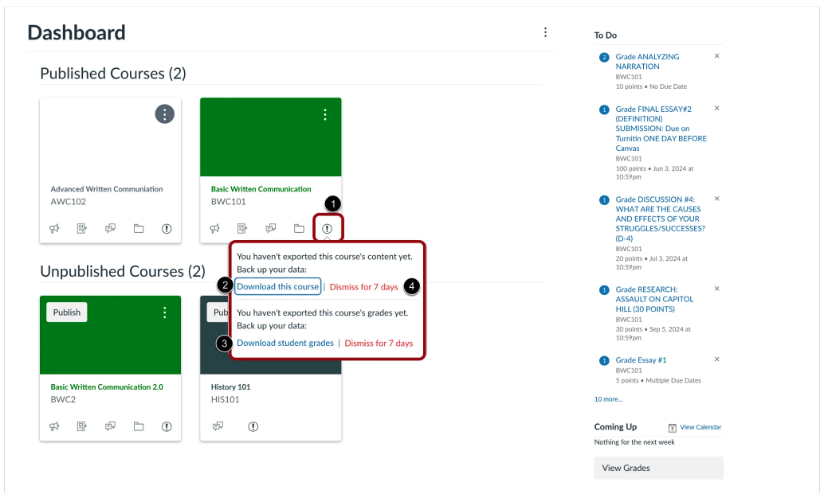834x493 pixels.
Task: Click green BWC101 course card image
Action: (271, 137)
